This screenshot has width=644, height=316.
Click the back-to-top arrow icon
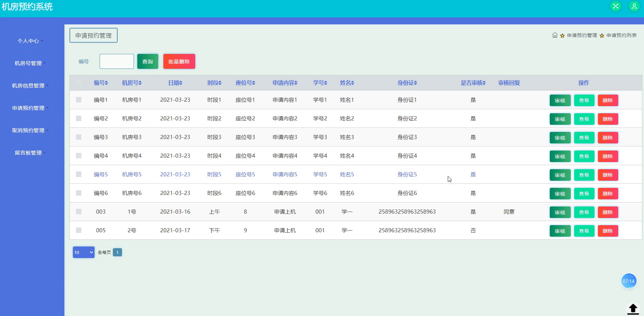click(633, 309)
